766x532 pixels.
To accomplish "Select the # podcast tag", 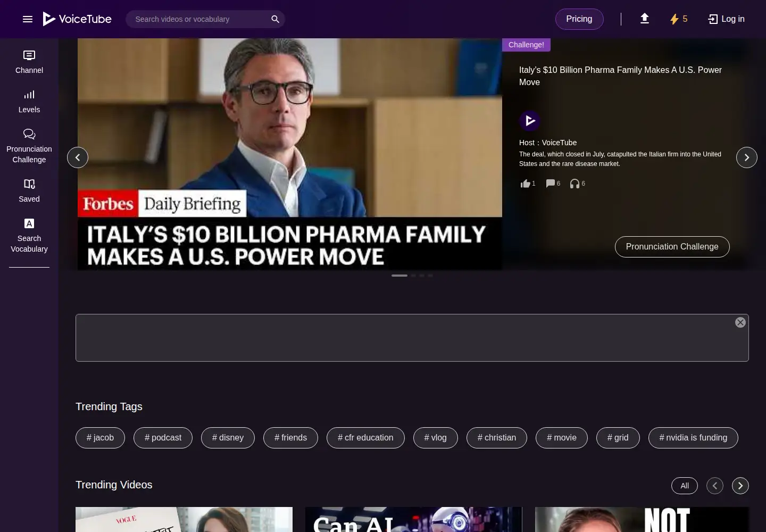I will [x=163, y=438].
